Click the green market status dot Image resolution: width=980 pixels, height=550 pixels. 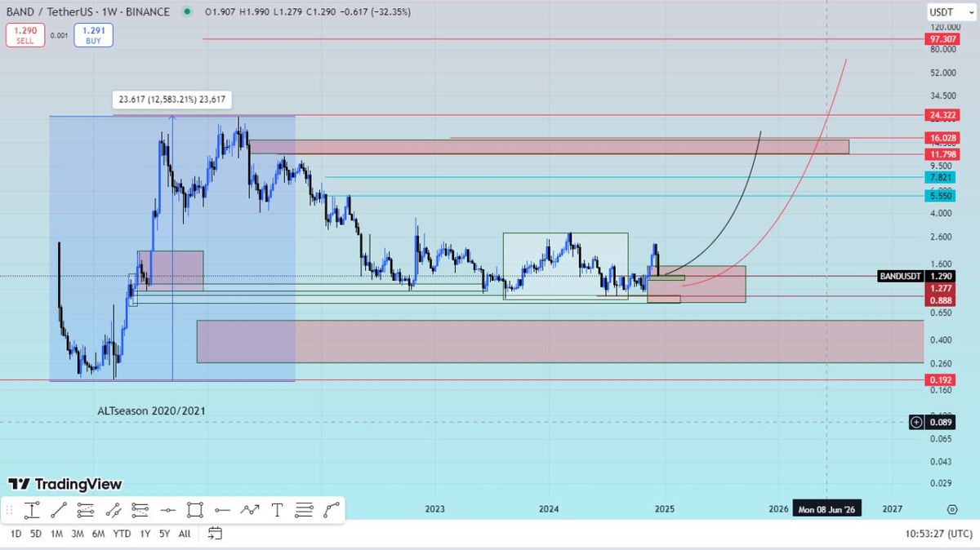(x=189, y=12)
